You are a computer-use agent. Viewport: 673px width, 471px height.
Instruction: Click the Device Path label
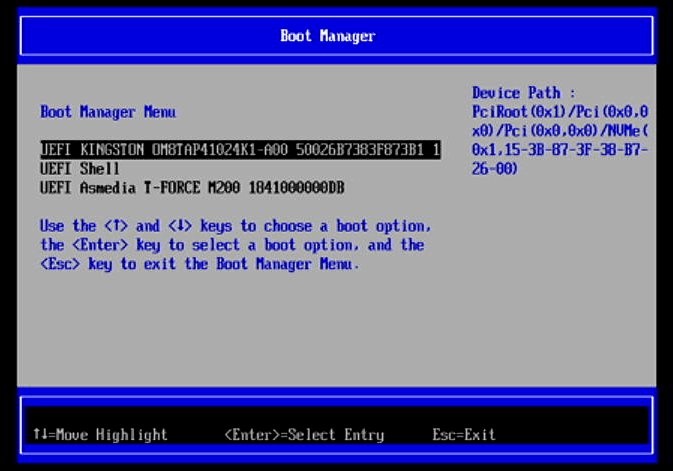click(x=524, y=93)
